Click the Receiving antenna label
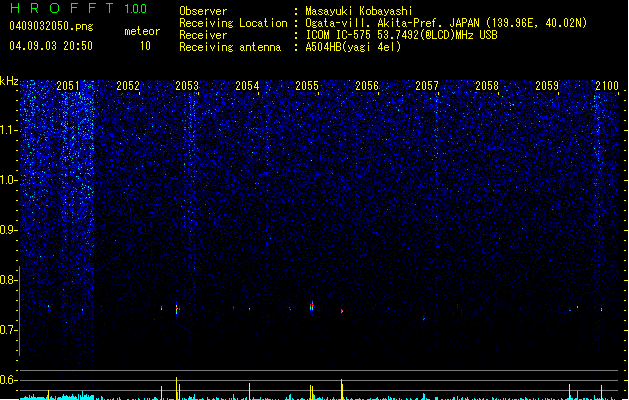Viewport: 629px width, 400px height. (230, 47)
